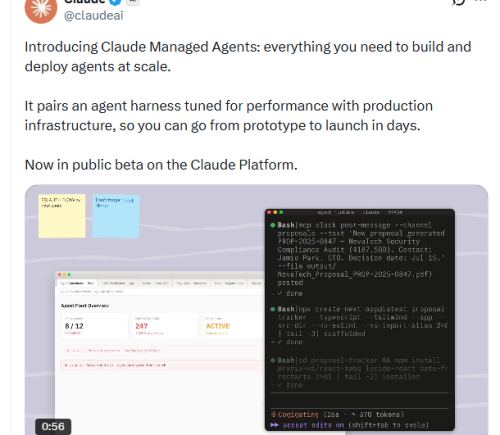Click the orange "ACTIVE" status in the video

pos(217,326)
